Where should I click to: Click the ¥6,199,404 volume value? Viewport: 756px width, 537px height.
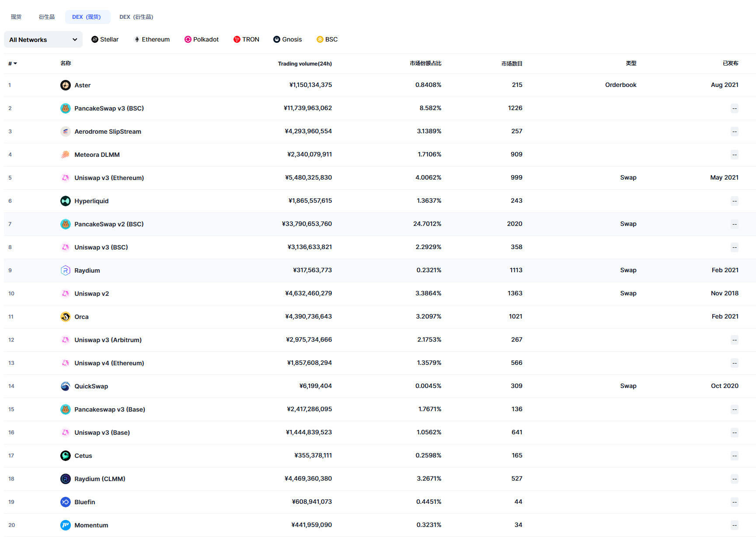(x=316, y=386)
